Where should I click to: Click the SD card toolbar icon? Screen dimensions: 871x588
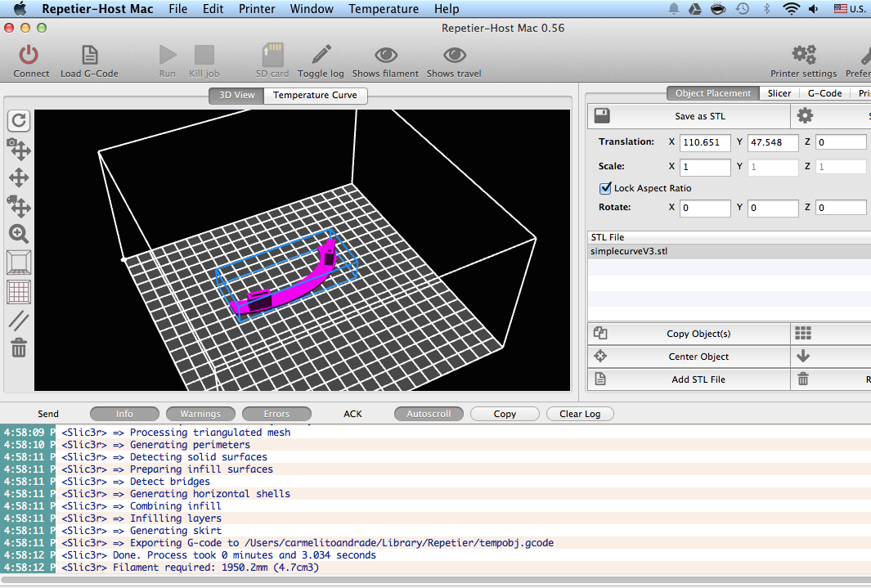[272, 55]
